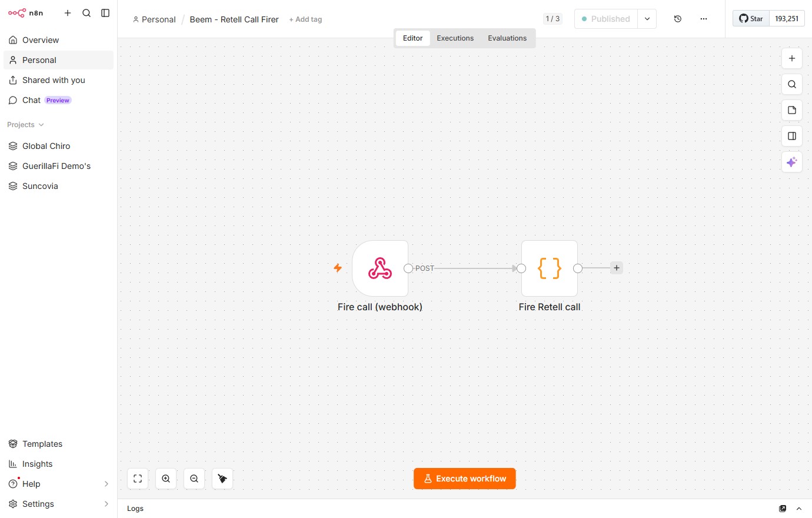Click the Execute workflow button
The width and height of the screenshot is (812, 518).
pos(465,479)
